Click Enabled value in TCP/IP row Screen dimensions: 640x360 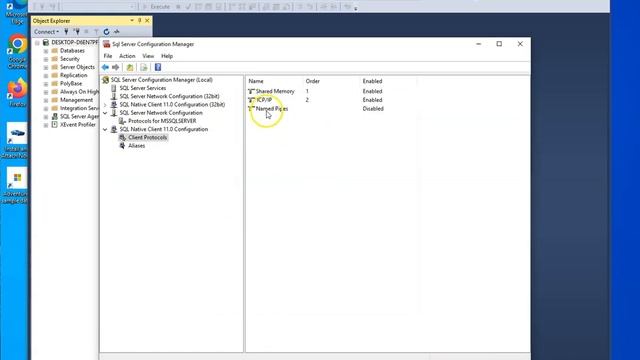click(x=372, y=100)
